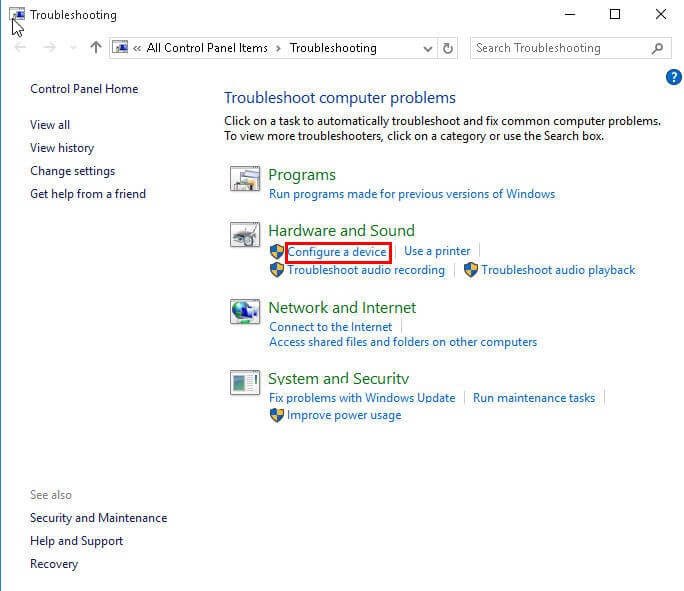
Task: Start Troubleshoot audio playback
Action: pos(558,270)
